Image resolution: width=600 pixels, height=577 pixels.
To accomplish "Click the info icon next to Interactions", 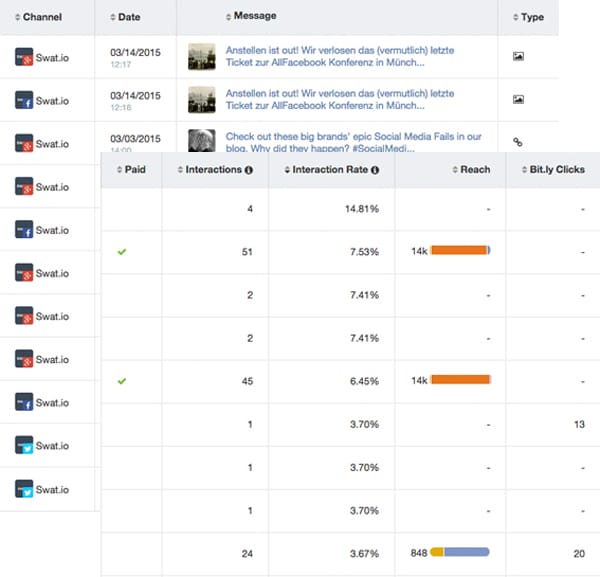I will pyautogui.click(x=249, y=170).
